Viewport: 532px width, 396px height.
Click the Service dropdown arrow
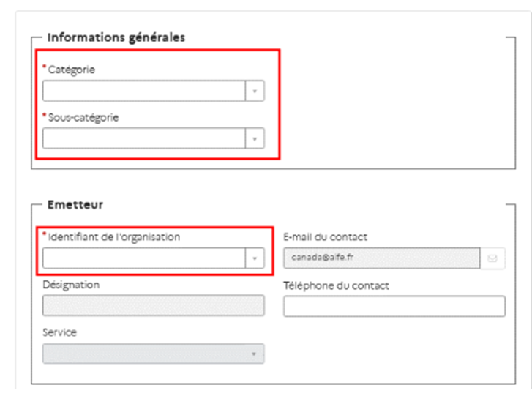(x=255, y=354)
